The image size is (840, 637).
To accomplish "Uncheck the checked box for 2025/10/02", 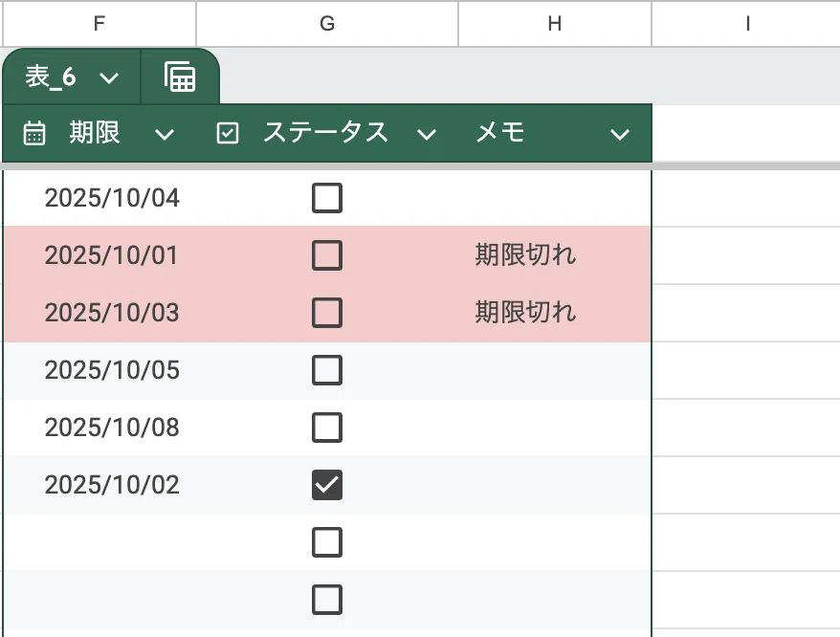I will [x=327, y=485].
